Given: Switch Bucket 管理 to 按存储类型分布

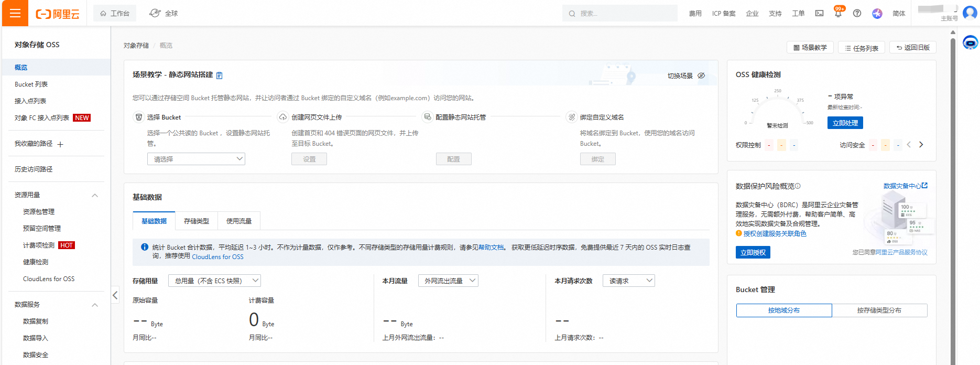Looking at the screenshot, I should pyautogui.click(x=879, y=310).
